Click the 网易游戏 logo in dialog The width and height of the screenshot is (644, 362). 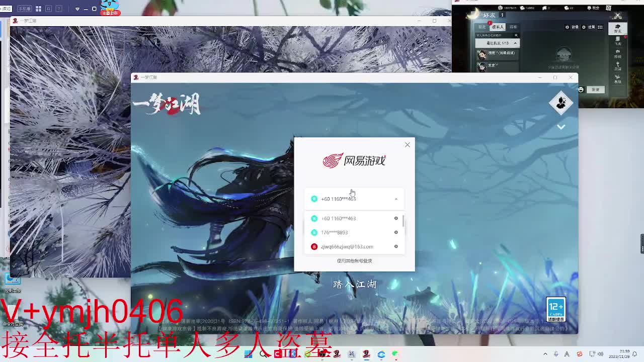(x=354, y=160)
